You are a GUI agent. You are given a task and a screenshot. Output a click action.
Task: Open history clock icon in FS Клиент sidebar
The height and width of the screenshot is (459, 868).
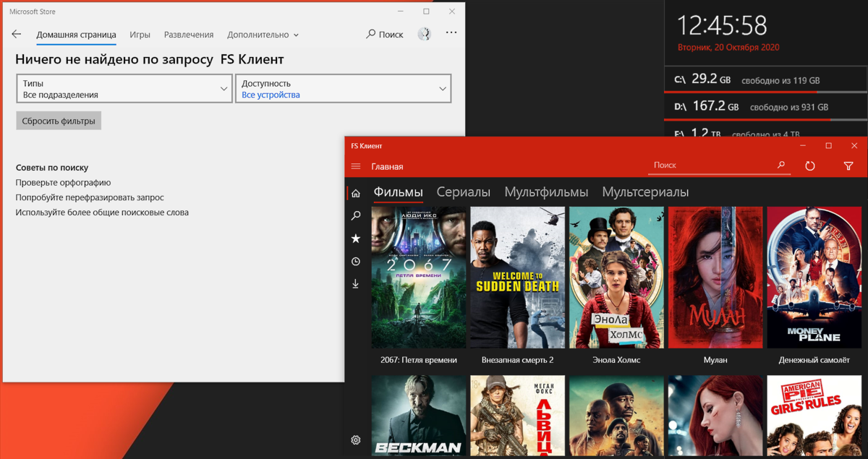pos(356,262)
